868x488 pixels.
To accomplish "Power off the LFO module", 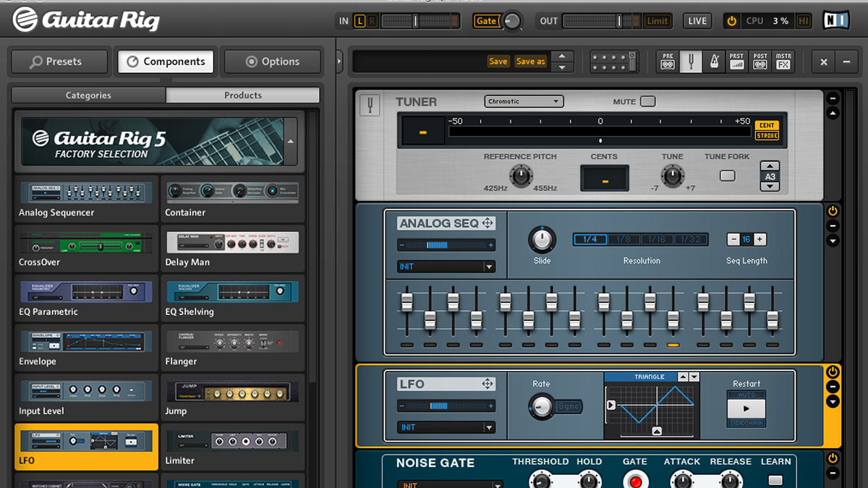I will pos(832,370).
